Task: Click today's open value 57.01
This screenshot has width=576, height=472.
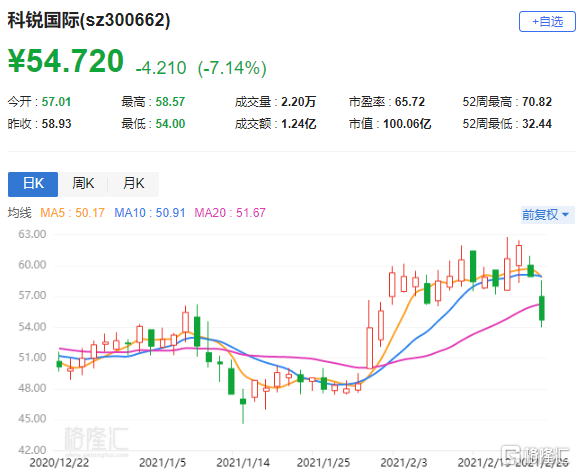Action: click(56, 102)
